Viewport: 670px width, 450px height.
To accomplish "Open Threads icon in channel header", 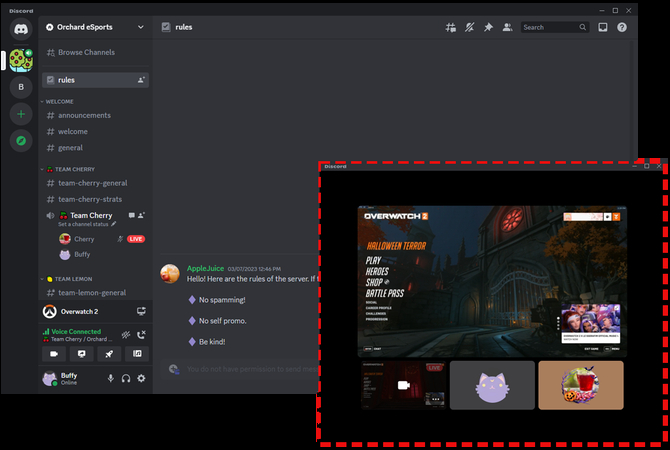I will point(450,27).
